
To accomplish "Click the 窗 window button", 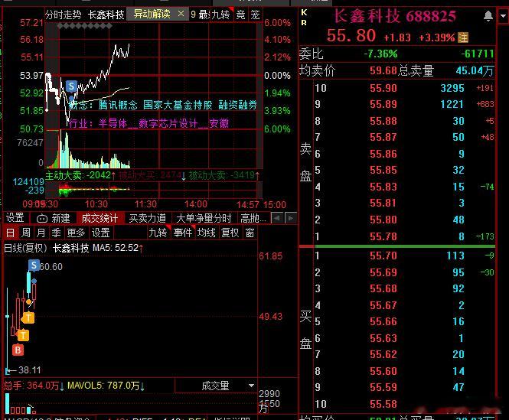I will click(x=250, y=233).
